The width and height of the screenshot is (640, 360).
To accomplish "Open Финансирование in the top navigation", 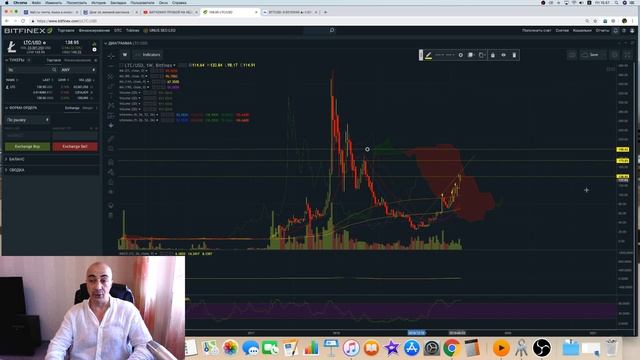I will (x=94, y=31).
